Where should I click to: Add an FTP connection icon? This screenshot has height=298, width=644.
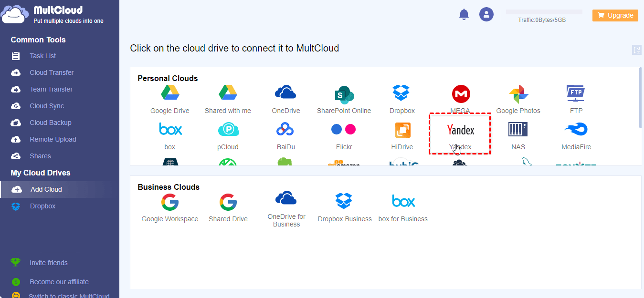576,93
